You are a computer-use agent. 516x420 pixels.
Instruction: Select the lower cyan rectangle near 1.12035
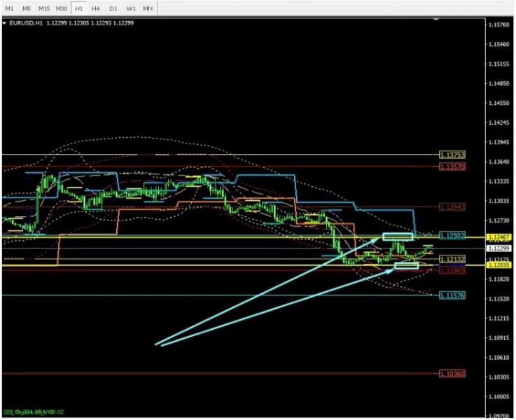coord(406,265)
